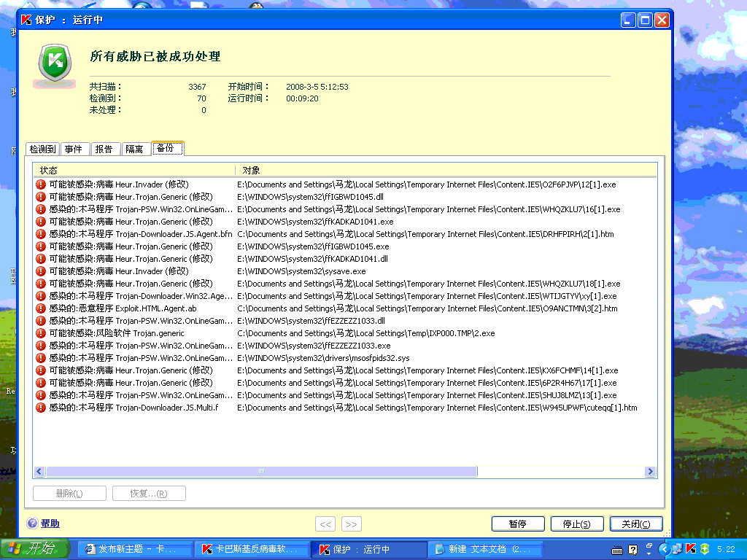Sort by the 对象 column header
Viewport: 747px width, 560px height.
click(x=446, y=170)
